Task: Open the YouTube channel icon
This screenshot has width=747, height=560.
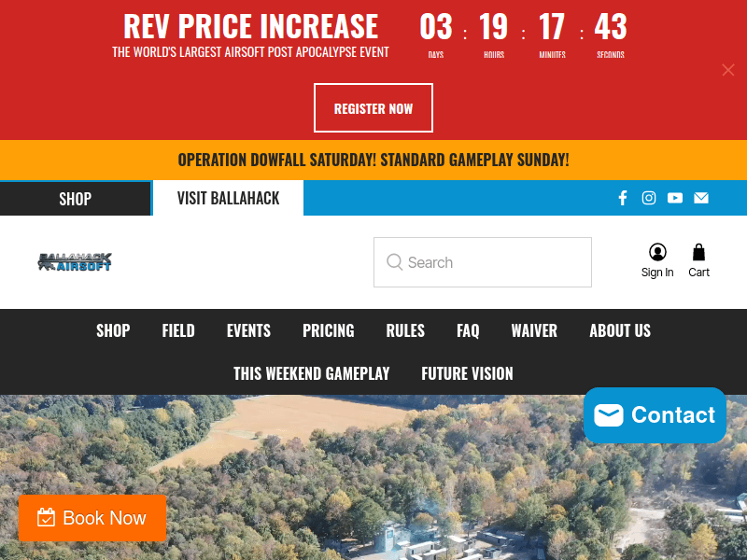Action: click(674, 198)
